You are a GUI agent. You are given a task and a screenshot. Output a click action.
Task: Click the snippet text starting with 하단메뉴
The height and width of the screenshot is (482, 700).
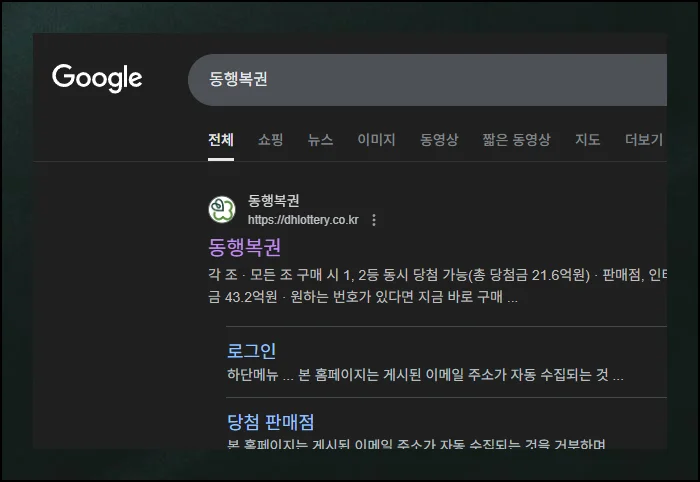(425, 374)
